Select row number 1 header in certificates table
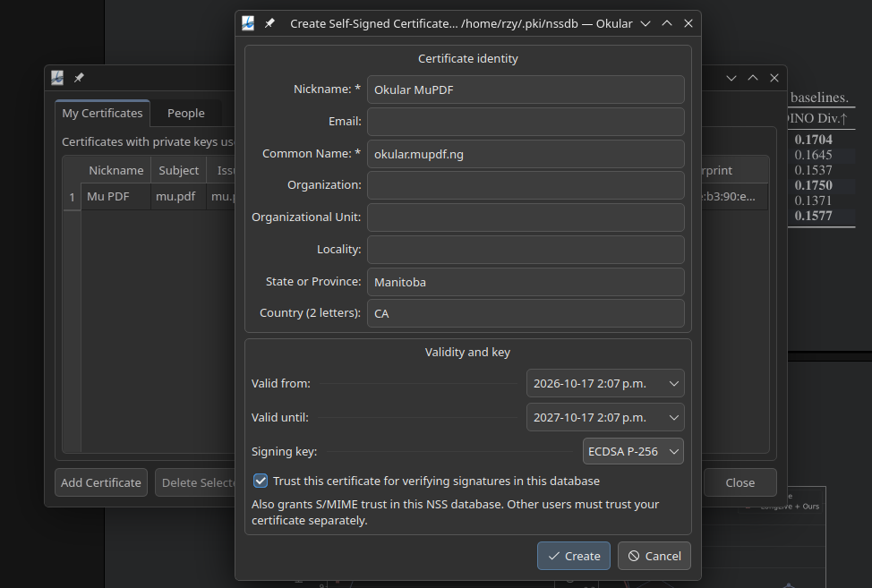872x588 pixels. pyautogui.click(x=72, y=197)
